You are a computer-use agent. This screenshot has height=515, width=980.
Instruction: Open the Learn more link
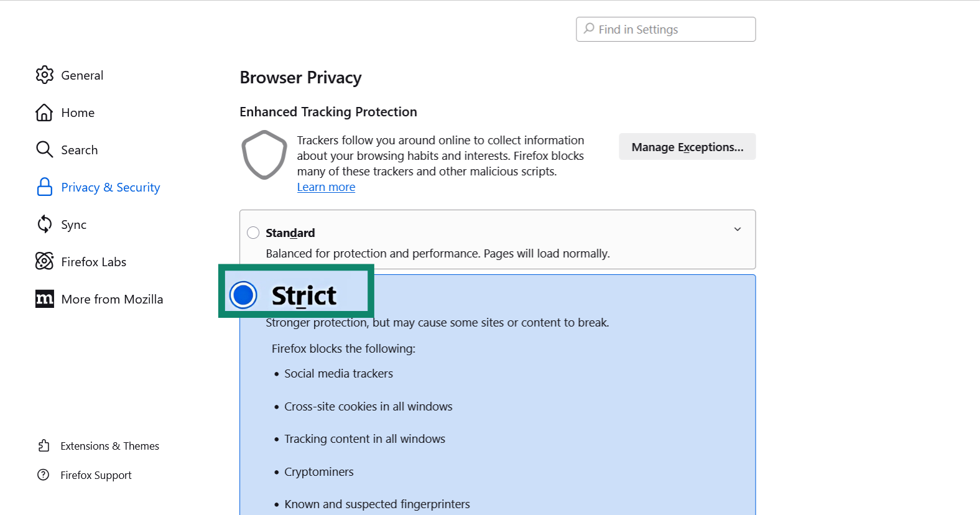[x=326, y=187]
